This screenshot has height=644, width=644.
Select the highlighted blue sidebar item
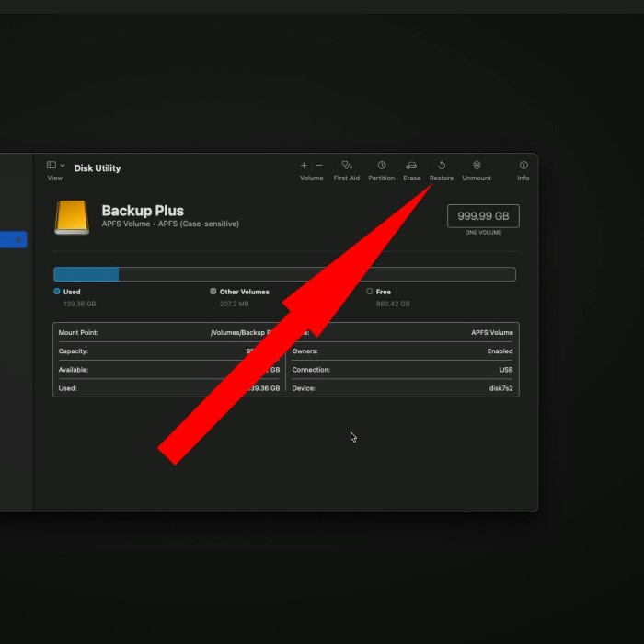(13, 239)
